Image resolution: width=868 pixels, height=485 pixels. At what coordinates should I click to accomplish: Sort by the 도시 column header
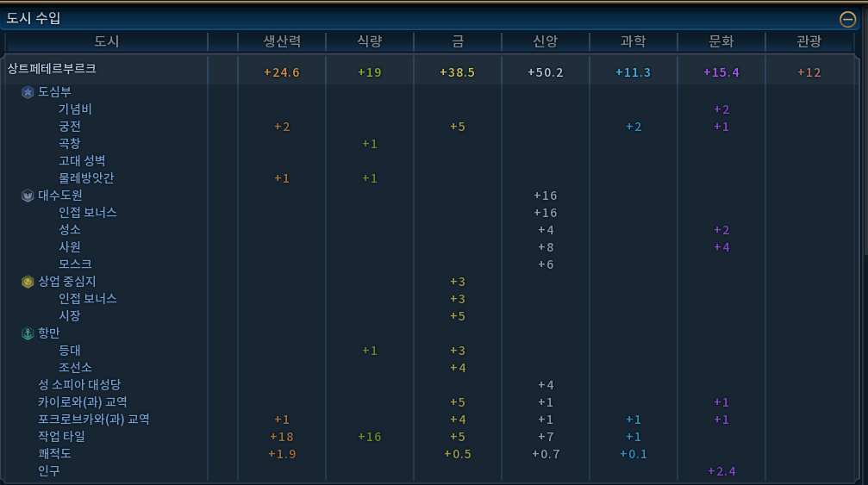tap(106, 41)
